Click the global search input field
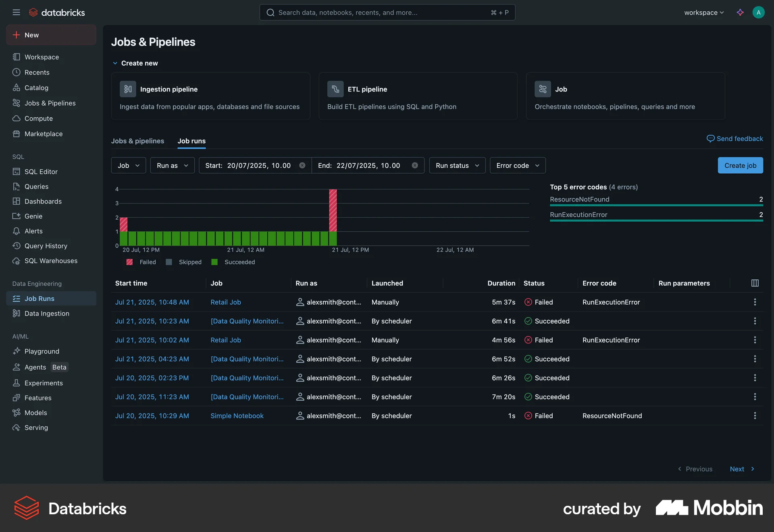 pyautogui.click(x=387, y=12)
